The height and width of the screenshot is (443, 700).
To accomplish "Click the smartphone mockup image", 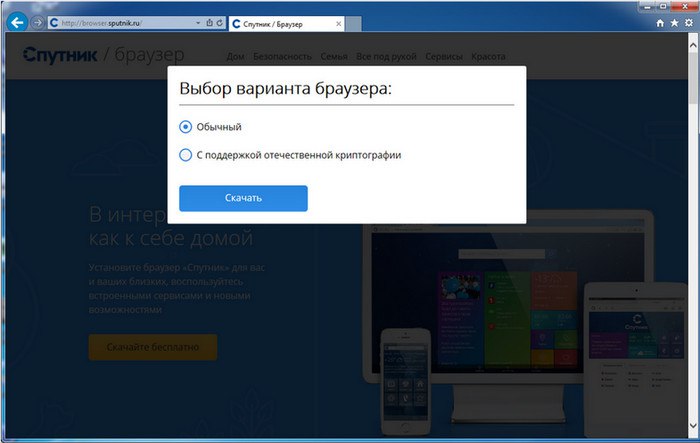I will coord(405,383).
